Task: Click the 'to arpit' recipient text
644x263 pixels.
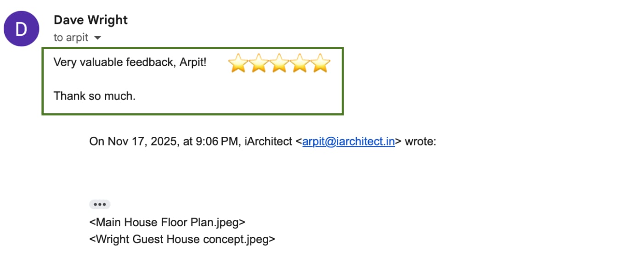Action: pyautogui.click(x=71, y=38)
